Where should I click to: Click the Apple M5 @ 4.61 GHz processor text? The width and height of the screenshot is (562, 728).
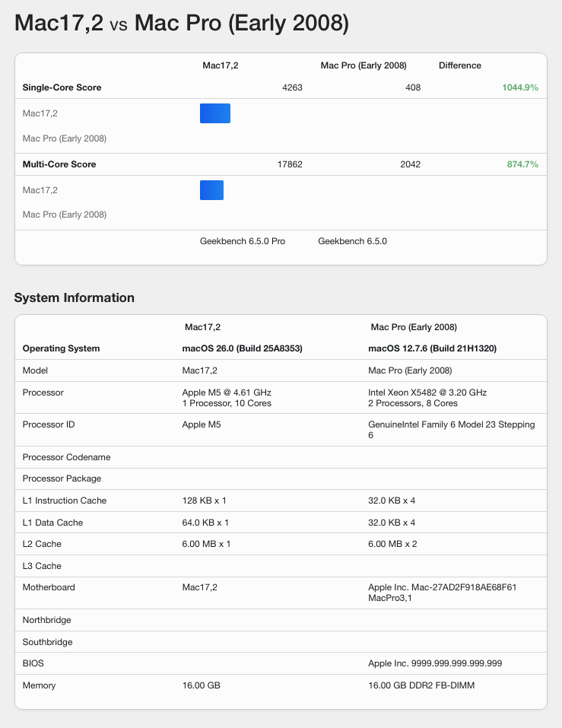[x=227, y=393]
